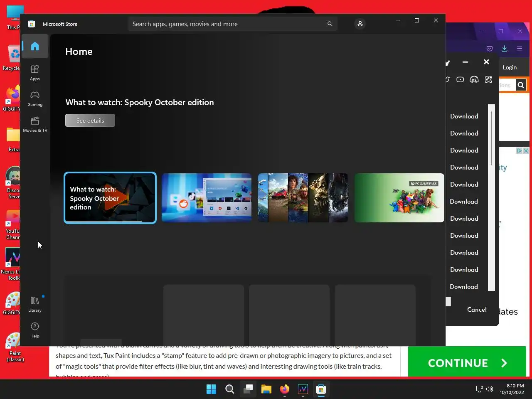Maximize the Microsoft Store window
Image resolution: width=532 pixels, height=399 pixels.
pyautogui.click(x=417, y=20)
